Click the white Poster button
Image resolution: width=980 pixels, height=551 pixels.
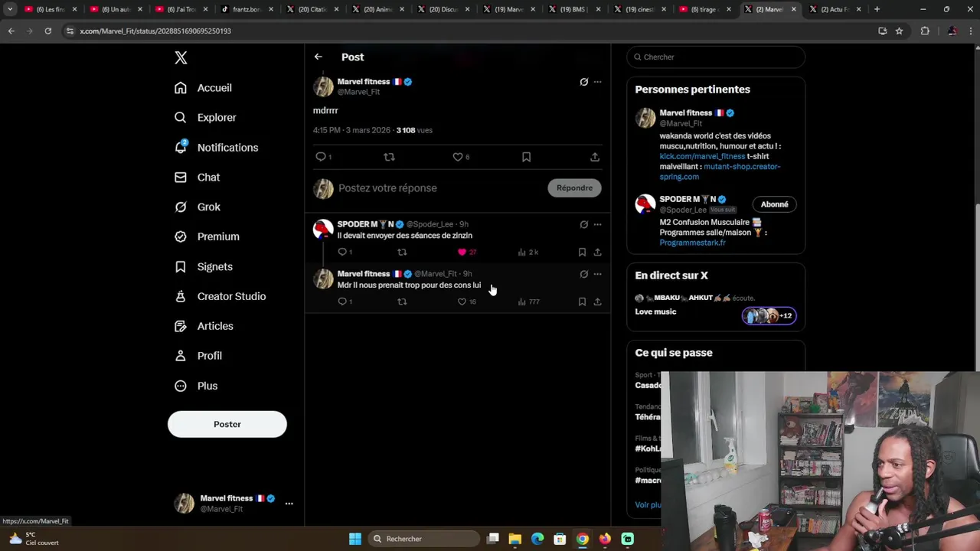[227, 424]
